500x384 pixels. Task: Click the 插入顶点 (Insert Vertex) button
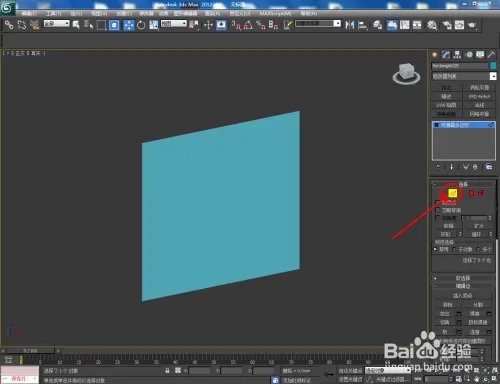463,295
